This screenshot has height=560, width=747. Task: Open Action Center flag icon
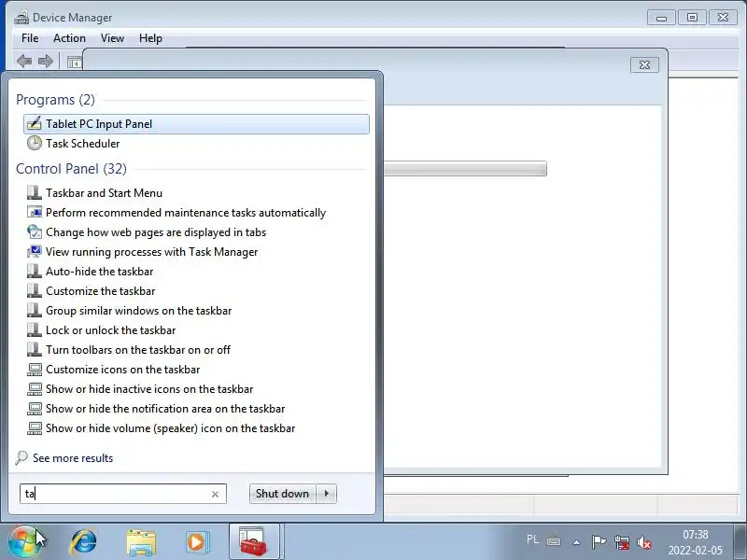(x=599, y=542)
